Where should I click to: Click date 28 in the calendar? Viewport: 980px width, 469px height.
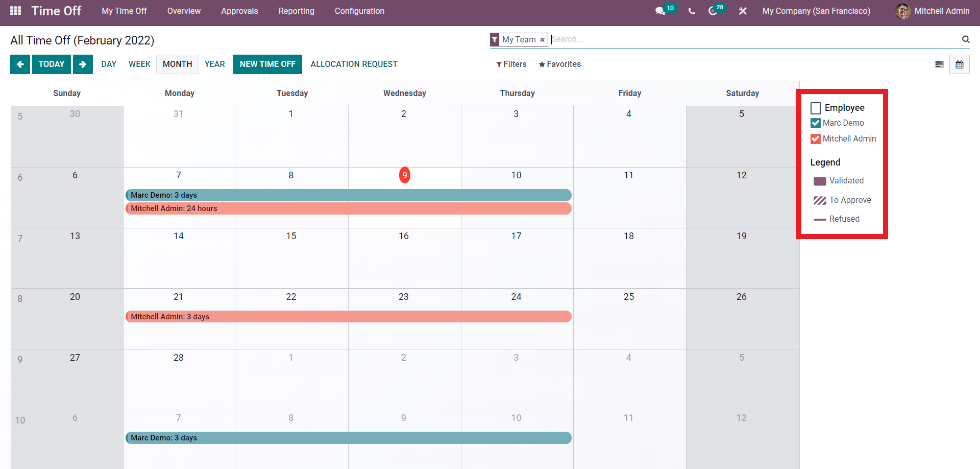179,358
